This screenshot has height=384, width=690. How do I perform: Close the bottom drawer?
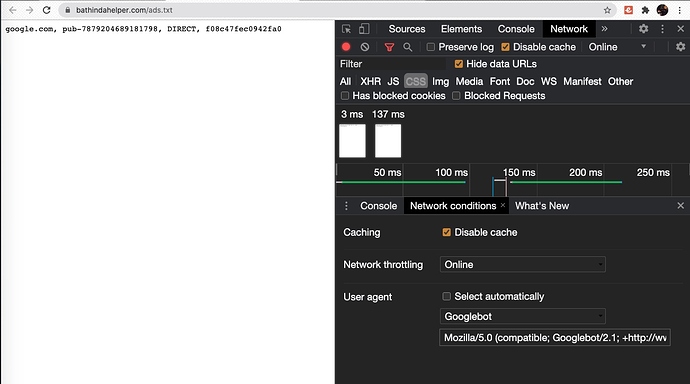click(680, 205)
